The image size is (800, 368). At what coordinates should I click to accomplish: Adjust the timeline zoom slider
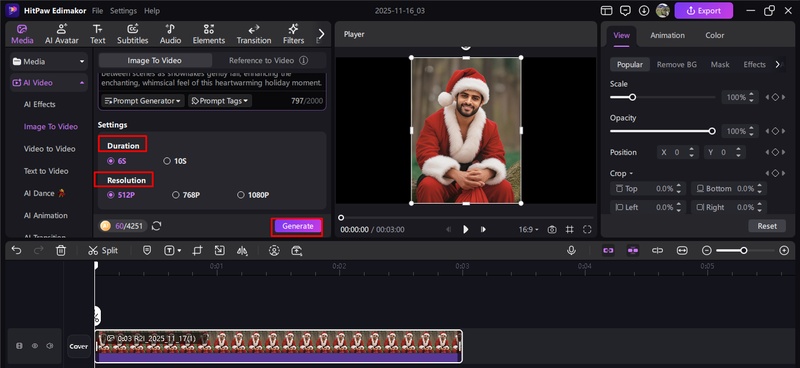745,250
